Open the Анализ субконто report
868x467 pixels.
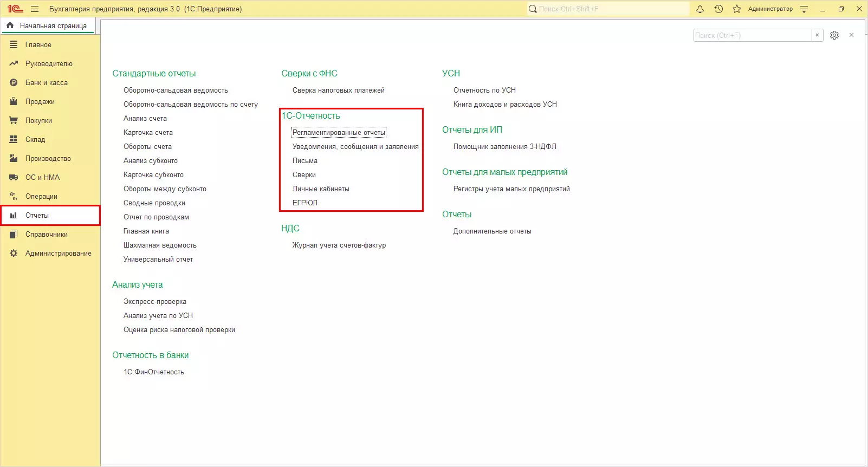click(x=151, y=161)
